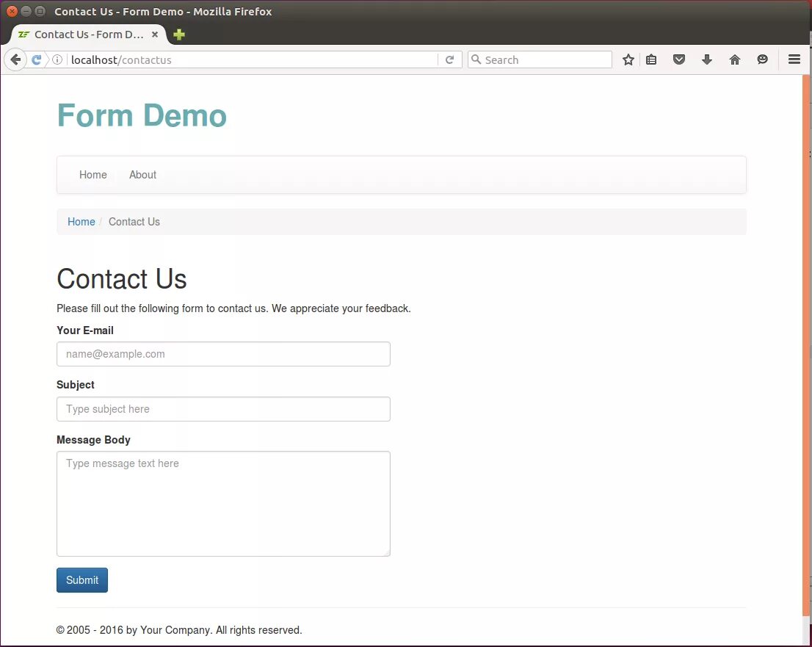Screen dimensions: 812x647
Task: Click the Contact Us page heading
Action: click(x=122, y=278)
